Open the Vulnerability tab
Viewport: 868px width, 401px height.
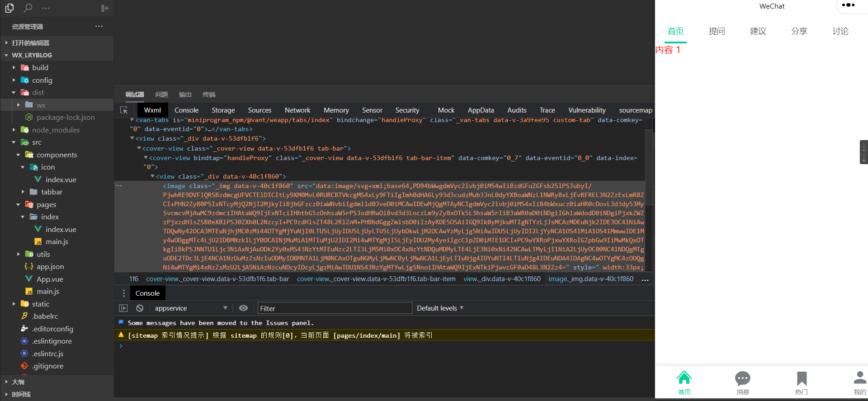[587, 110]
